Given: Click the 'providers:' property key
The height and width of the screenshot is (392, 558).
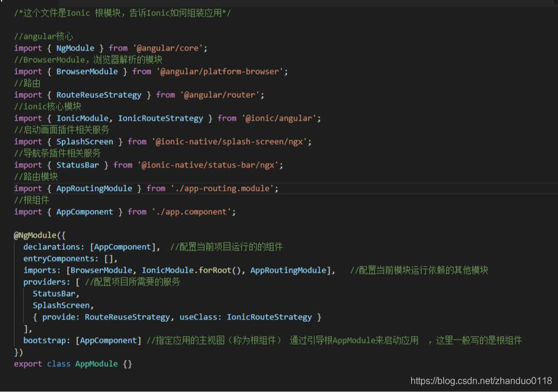Looking at the screenshot, I should pyautogui.click(x=47, y=282).
